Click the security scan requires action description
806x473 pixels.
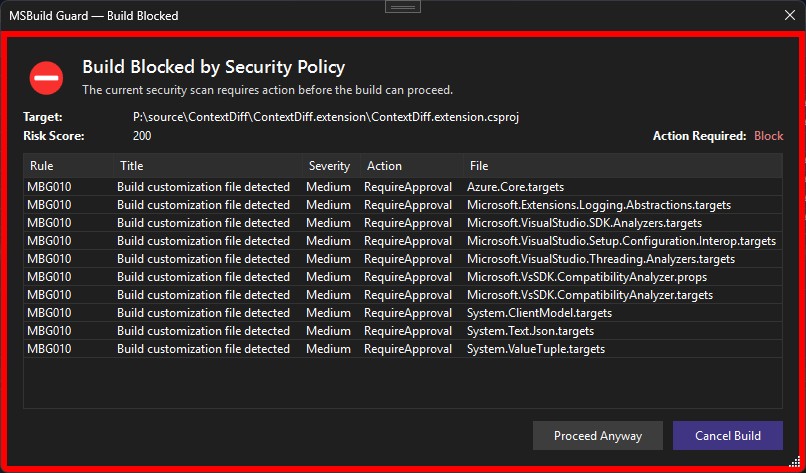click(267, 90)
